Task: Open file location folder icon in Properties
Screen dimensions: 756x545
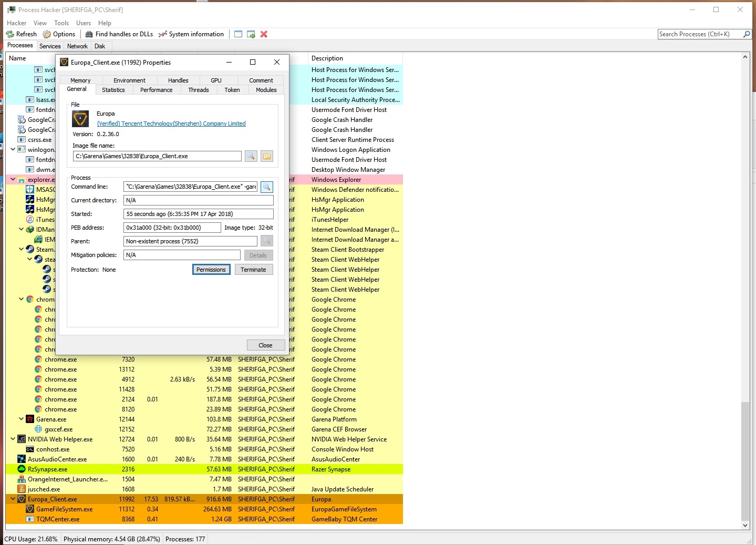Action: click(x=267, y=156)
